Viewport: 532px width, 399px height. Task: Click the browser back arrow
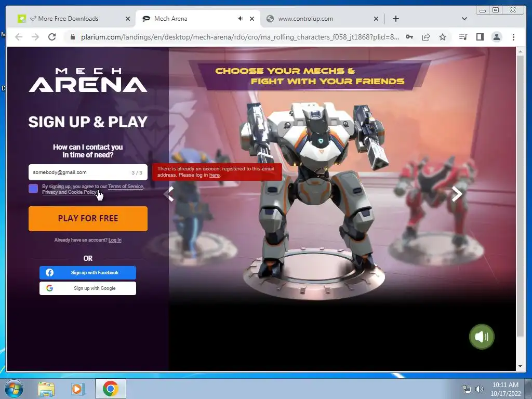point(19,37)
